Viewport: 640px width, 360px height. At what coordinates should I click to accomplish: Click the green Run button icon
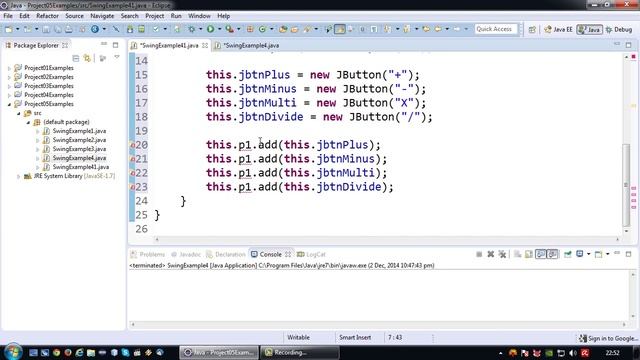(x=210, y=29)
